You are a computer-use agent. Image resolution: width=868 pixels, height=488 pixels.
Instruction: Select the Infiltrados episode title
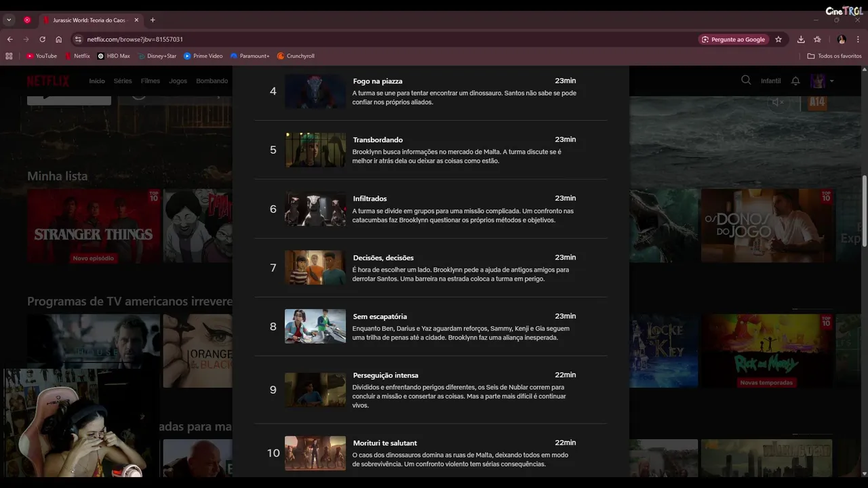(370, 199)
